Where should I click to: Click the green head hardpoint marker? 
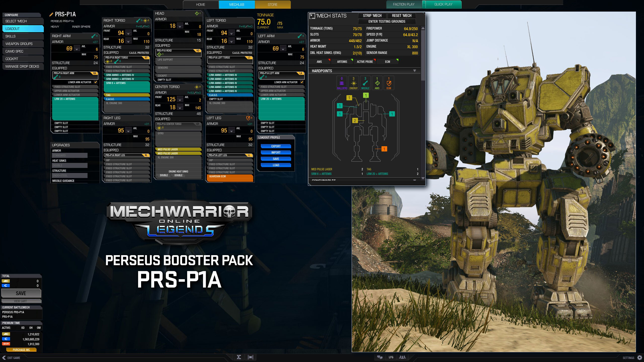(x=366, y=95)
